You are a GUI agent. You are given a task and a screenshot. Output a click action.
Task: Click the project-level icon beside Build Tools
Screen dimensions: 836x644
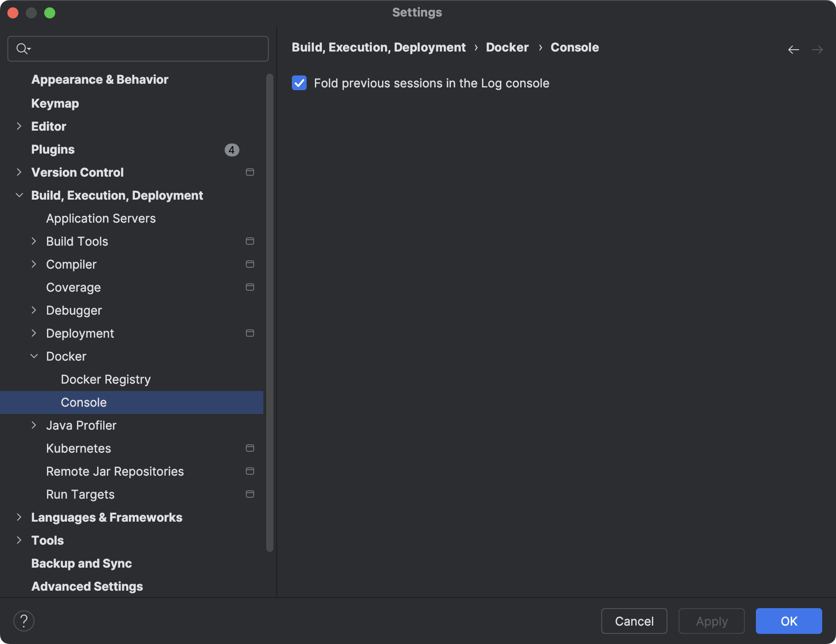(x=250, y=241)
